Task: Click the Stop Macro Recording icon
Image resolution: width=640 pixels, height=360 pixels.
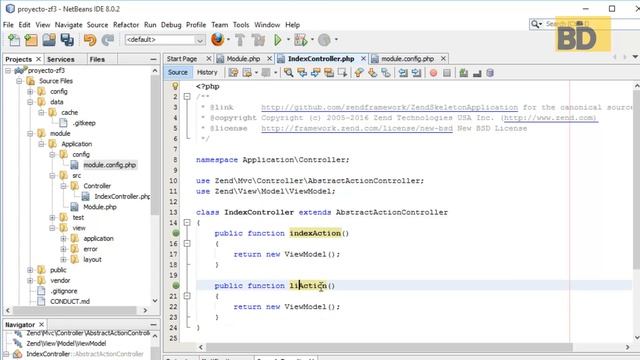Action: pos(447,73)
